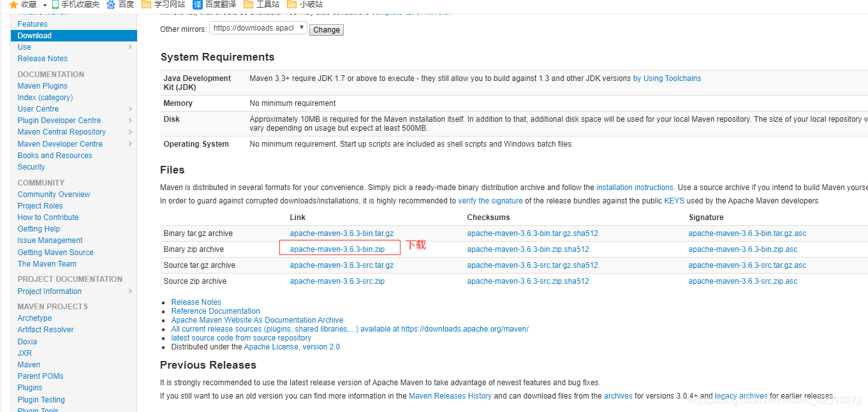The width and height of the screenshot is (868, 412).
Task: Open src.zip.sha512 checksum link
Action: coord(528,281)
